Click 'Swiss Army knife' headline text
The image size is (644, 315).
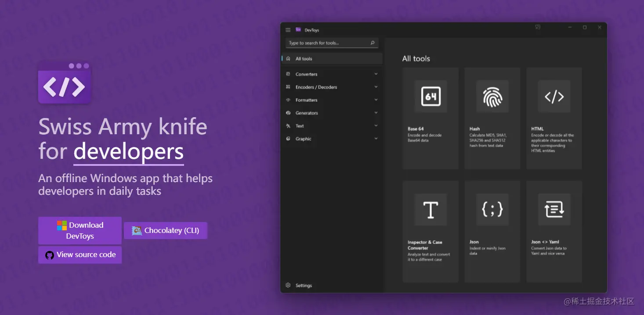(123, 126)
